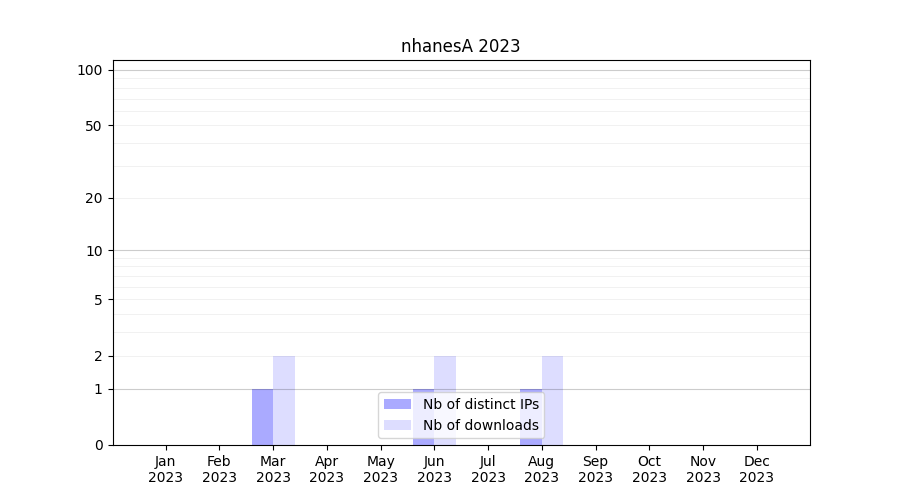Pick the August downloads bar

[x=552, y=400]
